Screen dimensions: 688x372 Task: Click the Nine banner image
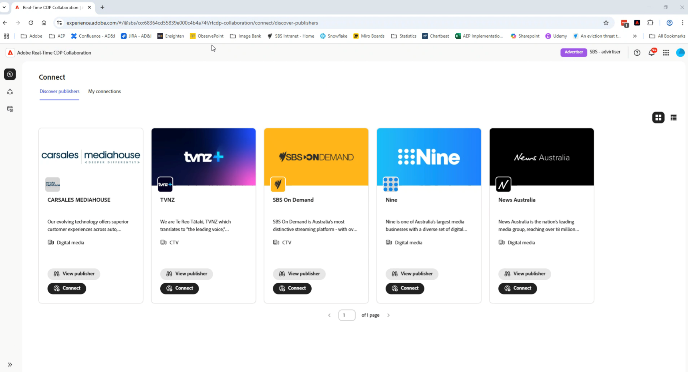(429, 157)
